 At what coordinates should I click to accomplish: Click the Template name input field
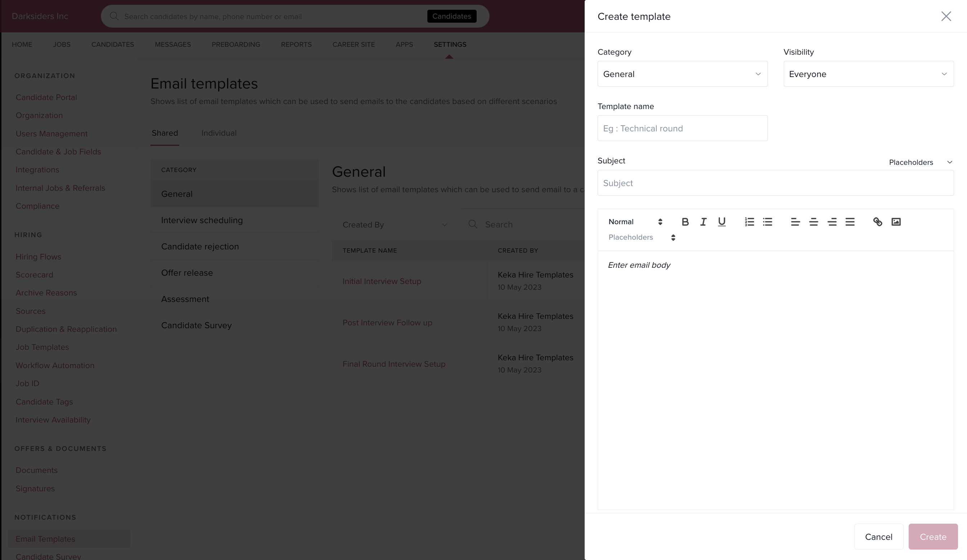coord(682,128)
